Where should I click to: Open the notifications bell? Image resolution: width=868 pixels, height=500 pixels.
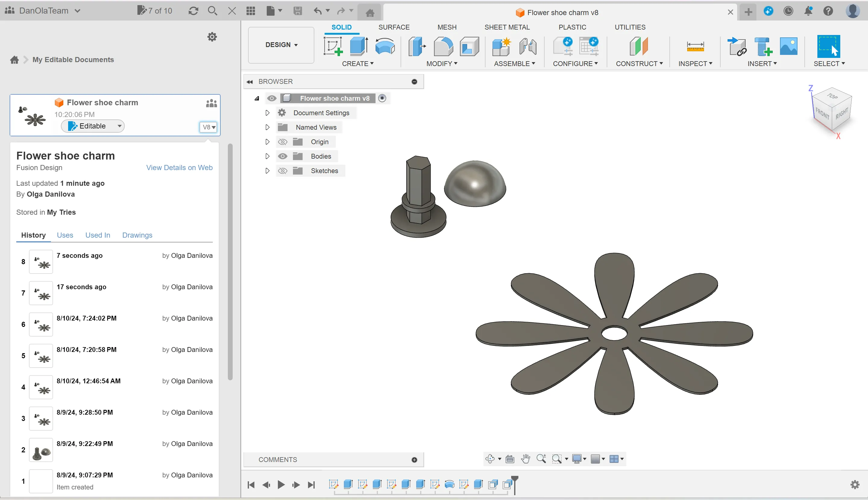click(808, 11)
